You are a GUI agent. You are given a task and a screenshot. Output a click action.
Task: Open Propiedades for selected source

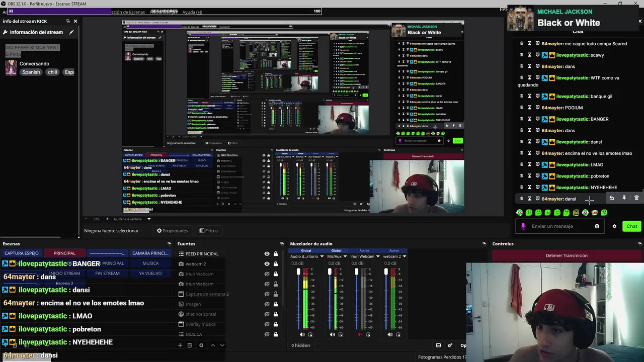click(172, 231)
